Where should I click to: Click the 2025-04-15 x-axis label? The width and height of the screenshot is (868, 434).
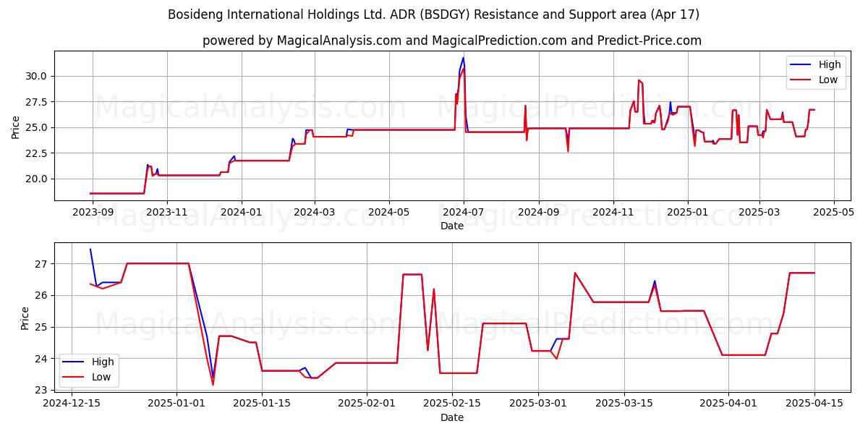tap(815, 404)
